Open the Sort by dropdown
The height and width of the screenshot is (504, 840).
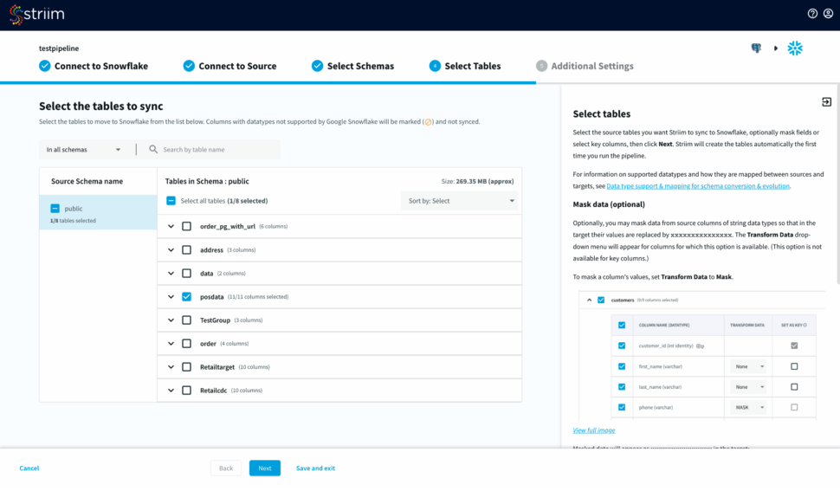click(460, 201)
